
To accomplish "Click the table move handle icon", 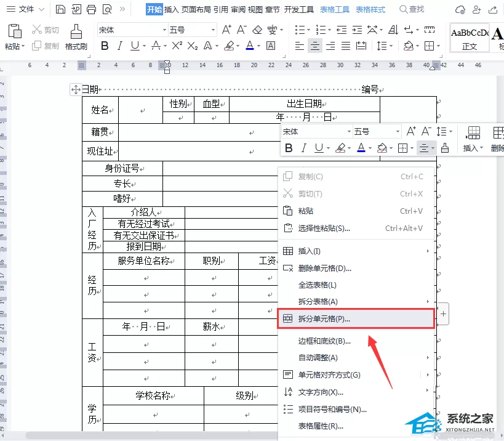I will (x=76, y=89).
